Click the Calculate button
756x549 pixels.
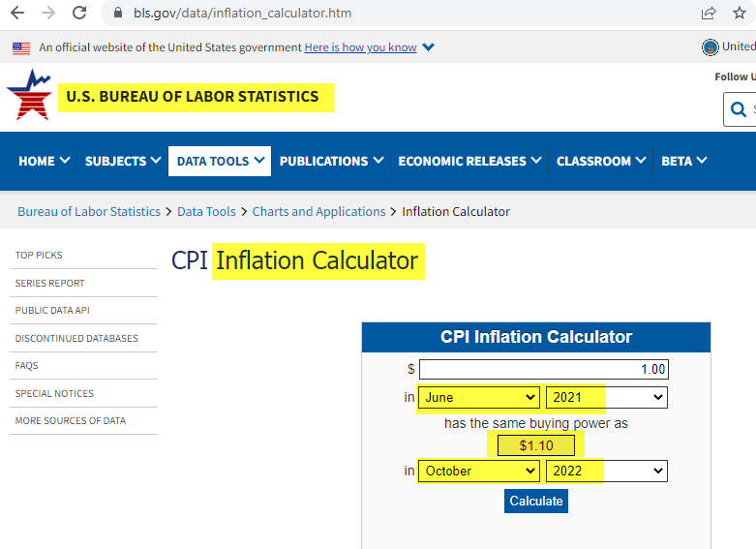point(536,502)
